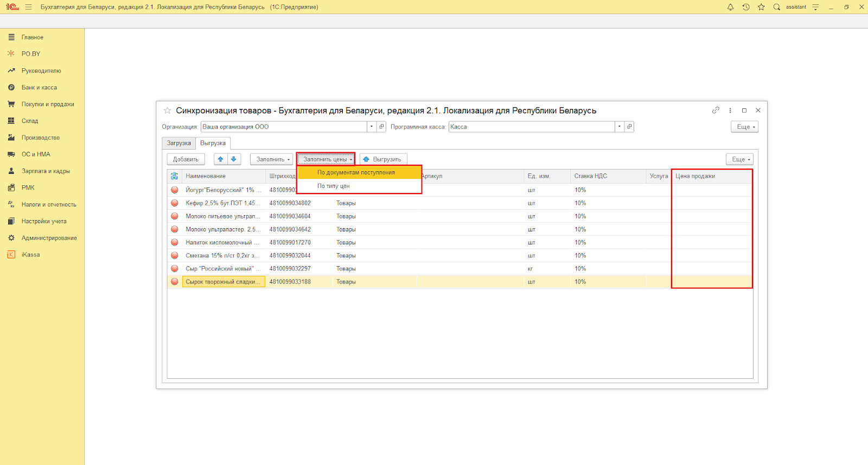Select row Сырок творожный сладки...
The image size is (868, 465).
460,282
